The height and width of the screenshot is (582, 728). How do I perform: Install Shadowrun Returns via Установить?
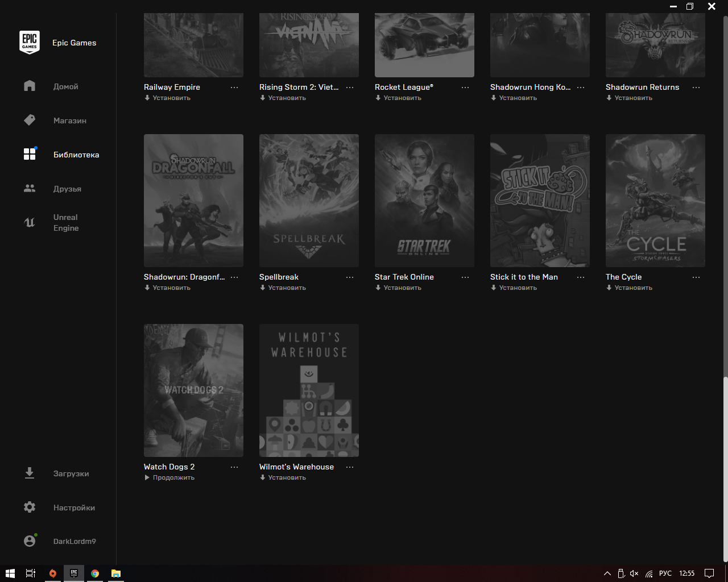[x=629, y=98]
